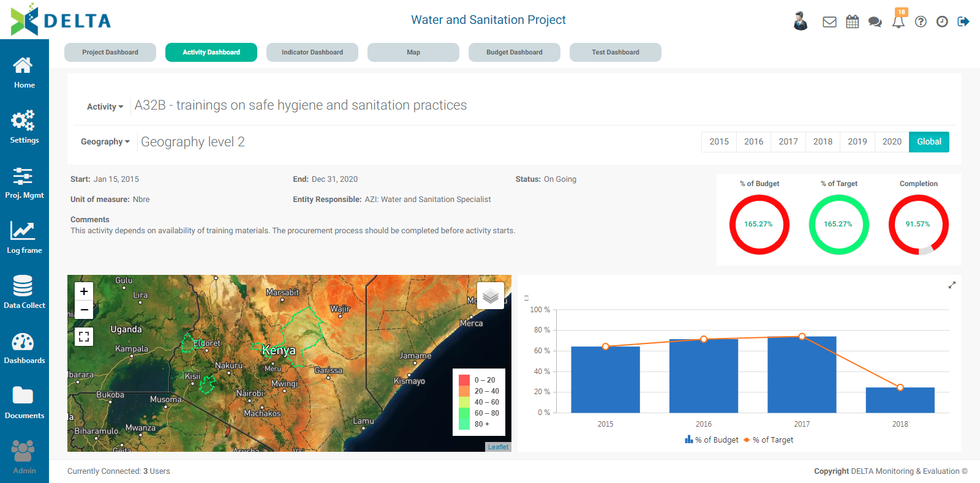Switch to Activity Dashboard tab

(x=211, y=52)
